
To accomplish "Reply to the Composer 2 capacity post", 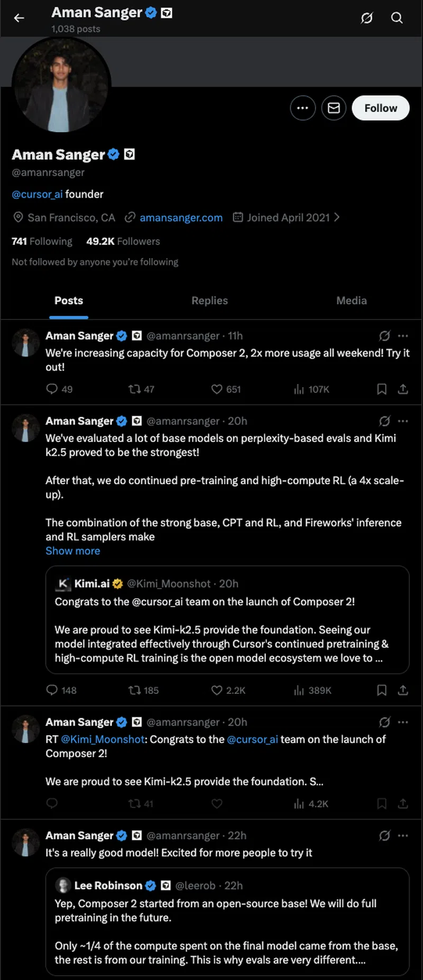I will (52, 389).
